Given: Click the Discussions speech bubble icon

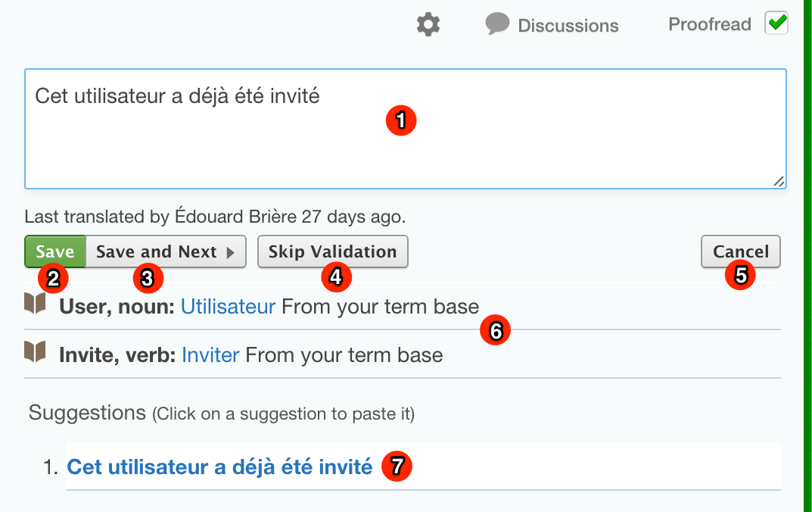Looking at the screenshot, I should tap(497, 24).
